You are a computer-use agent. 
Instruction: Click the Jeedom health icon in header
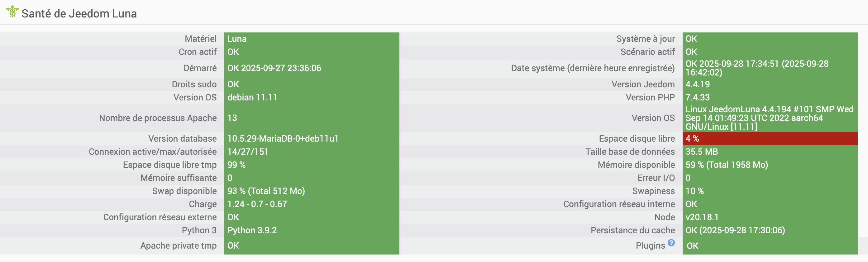point(12,12)
